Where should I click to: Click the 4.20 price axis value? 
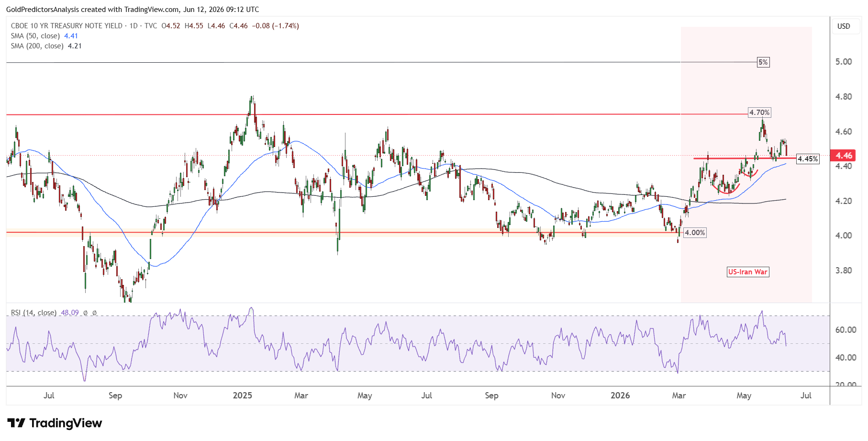[844, 201]
